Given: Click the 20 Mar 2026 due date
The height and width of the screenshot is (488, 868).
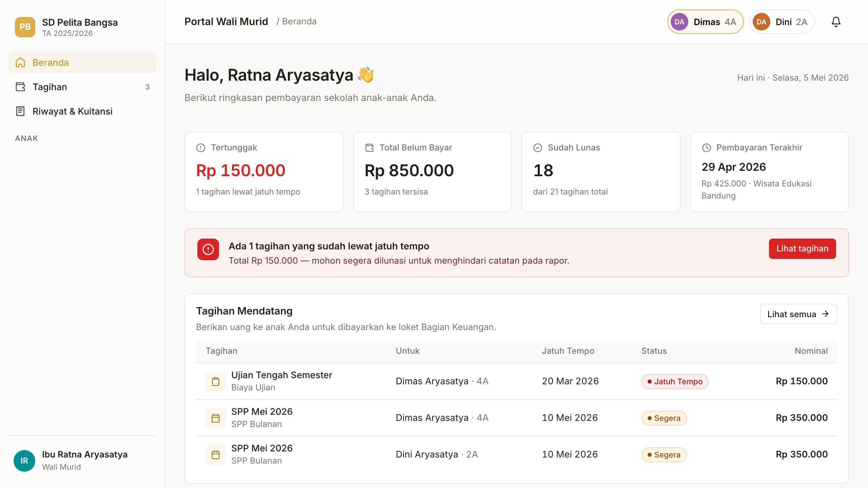Looking at the screenshot, I should (570, 381).
